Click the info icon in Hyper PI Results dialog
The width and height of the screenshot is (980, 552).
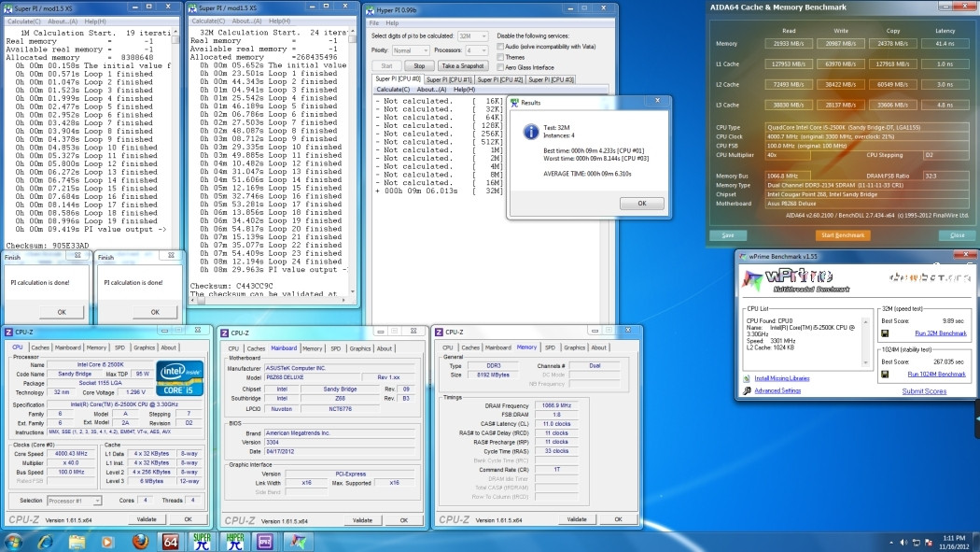click(x=531, y=132)
